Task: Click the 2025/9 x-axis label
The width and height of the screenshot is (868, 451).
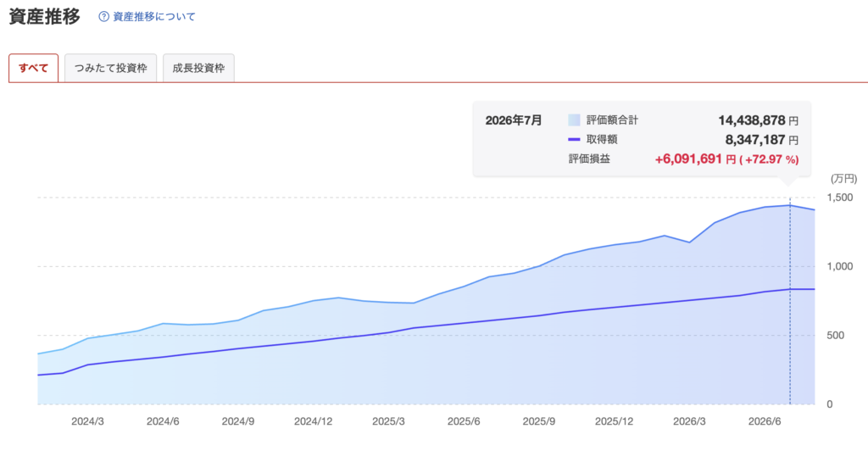Action: pos(539,421)
